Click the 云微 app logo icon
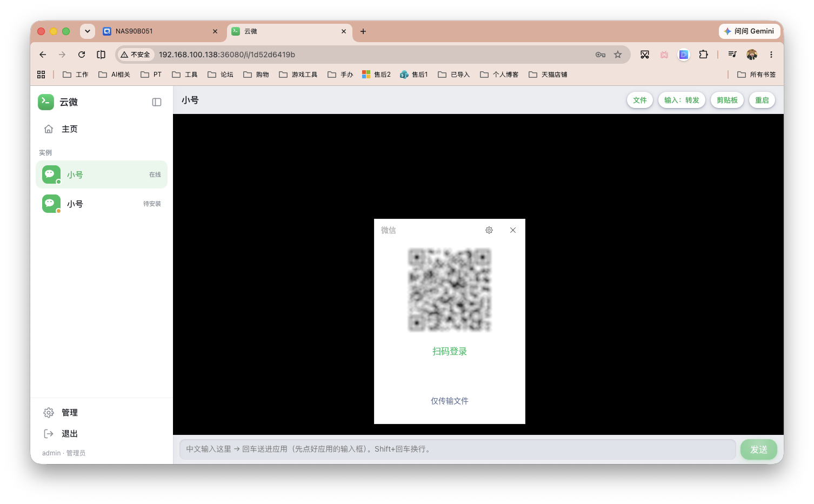814x504 pixels. coord(46,102)
